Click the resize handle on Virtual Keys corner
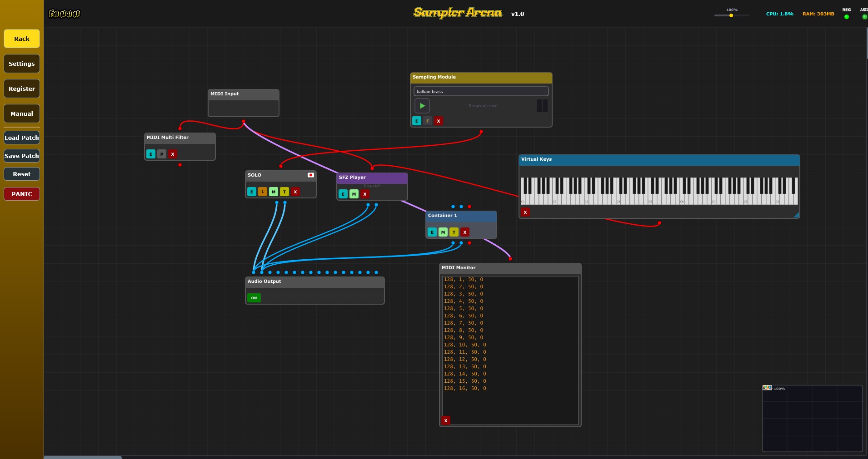This screenshot has width=868, height=459. click(x=796, y=215)
